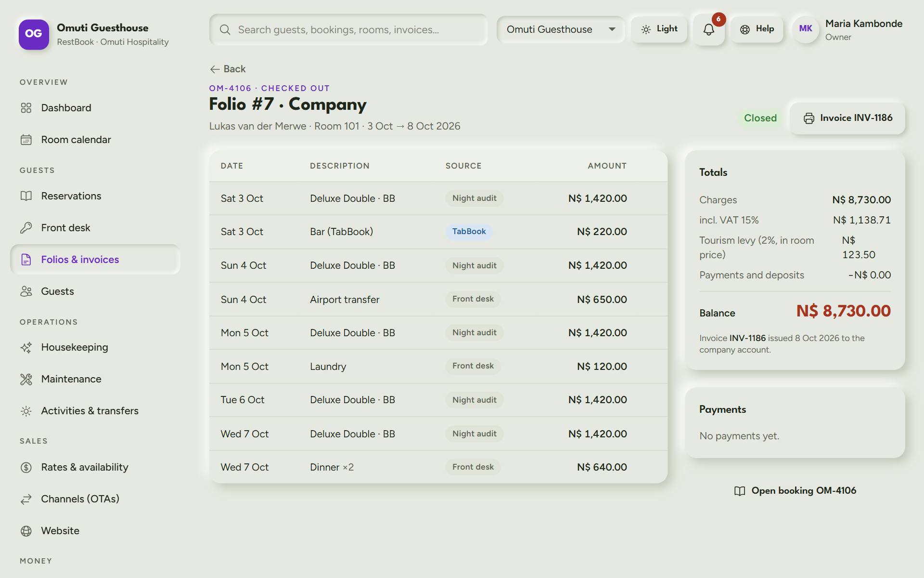Open booking OM-4106 link
This screenshot has height=578, width=924.
click(795, 491)
